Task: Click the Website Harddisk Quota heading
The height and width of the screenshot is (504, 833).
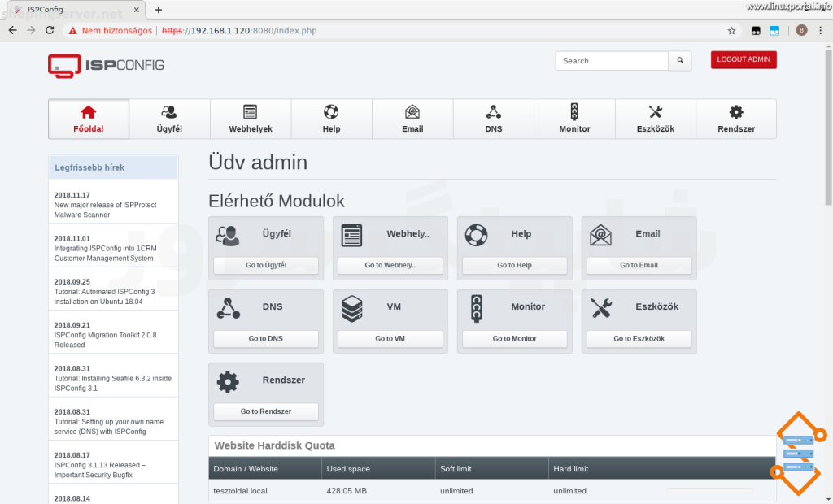Action: tap(275, 445)
